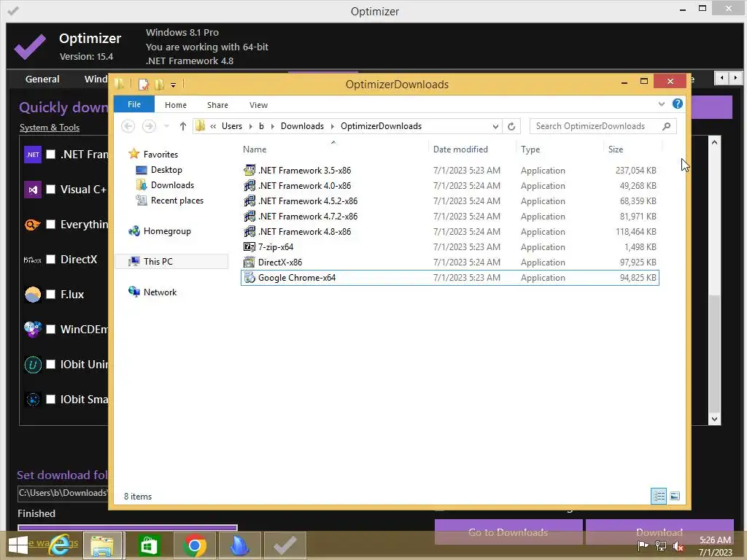Click the New folder quick access icon
This screenshot has height=560, width=747.
click(159, 85)
